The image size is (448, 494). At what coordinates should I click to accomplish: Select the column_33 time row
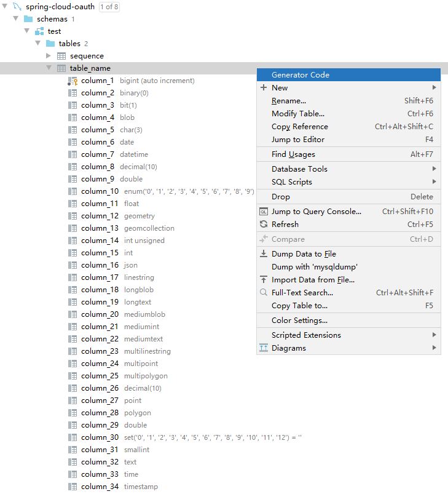(103, 474)
